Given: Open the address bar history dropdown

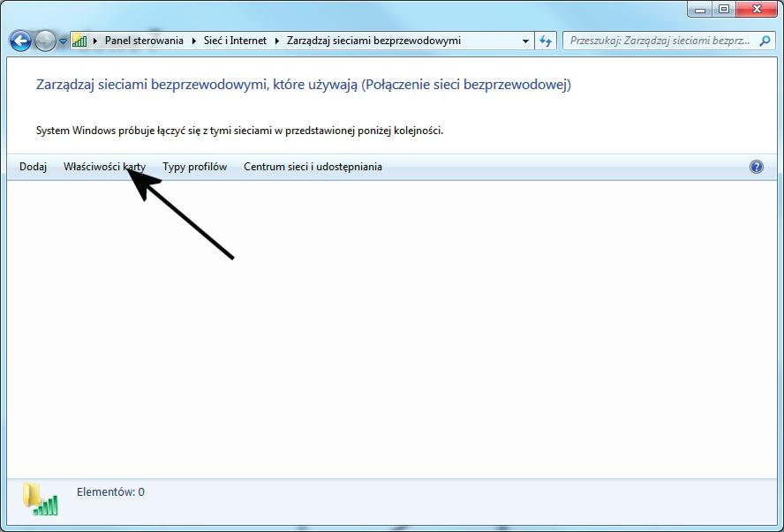Looking at the screenshot, I should (x=525, y=41).
